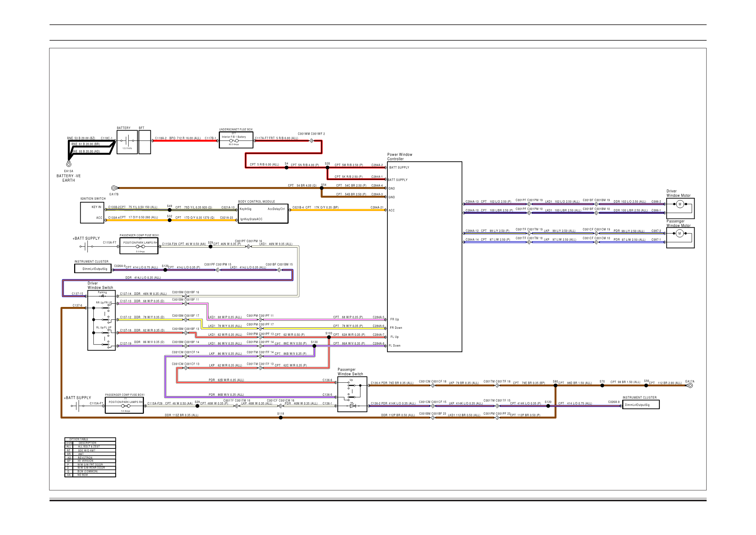Screen dimensions: 756x535
Task: Click the LED symbol in Passenger Window Switch
Action: [353, 406]
